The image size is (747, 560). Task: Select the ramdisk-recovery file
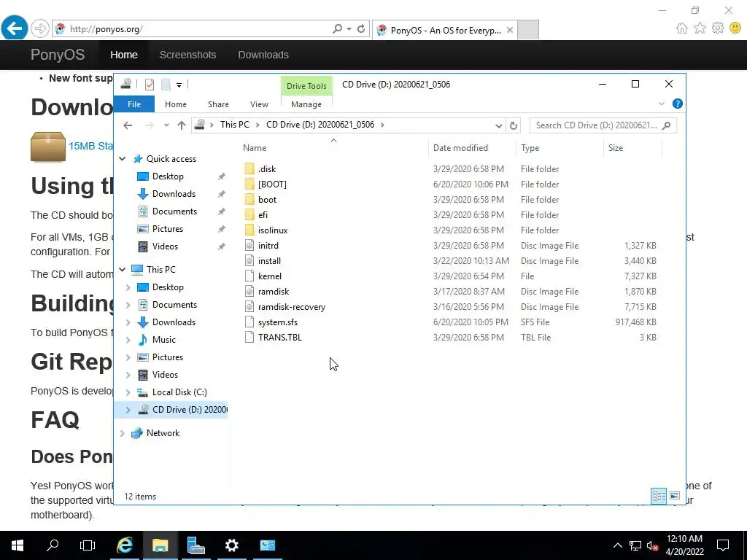pos(292,307)
